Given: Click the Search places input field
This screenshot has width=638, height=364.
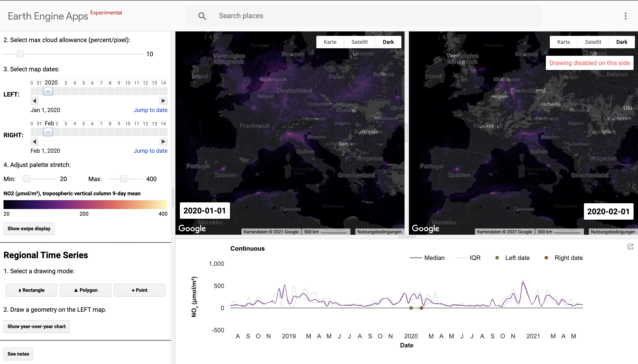Looking at the screenshot, I should (375, 16).
